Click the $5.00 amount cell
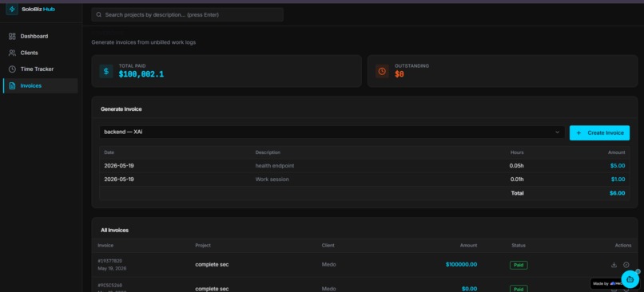The image size is (644, 292). coord(618,166)
